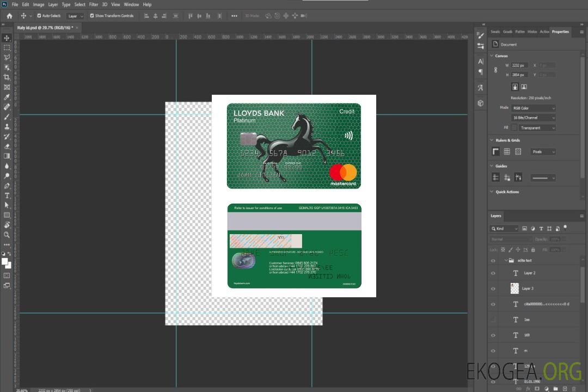The width and height of the screenshot is (588, 392).
Task: Open the Transparent fill dropdown
Action: click(x=537, y=128)
